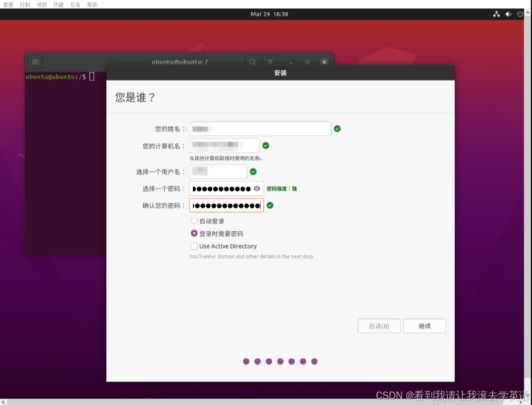Click the green checkmark beside 您的姓名

coord(337,128)
